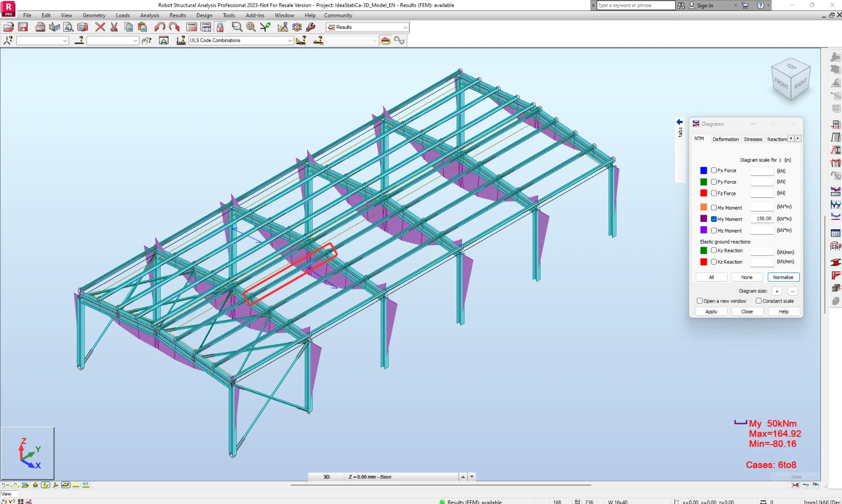
Task: Tick the Constant scale checkbox
Action: point(758,301)
